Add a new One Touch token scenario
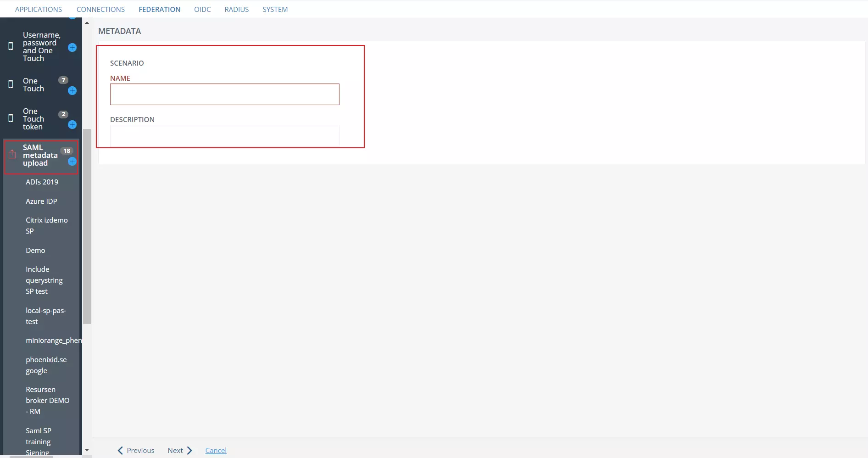868x458 pixels. point(72,125)
